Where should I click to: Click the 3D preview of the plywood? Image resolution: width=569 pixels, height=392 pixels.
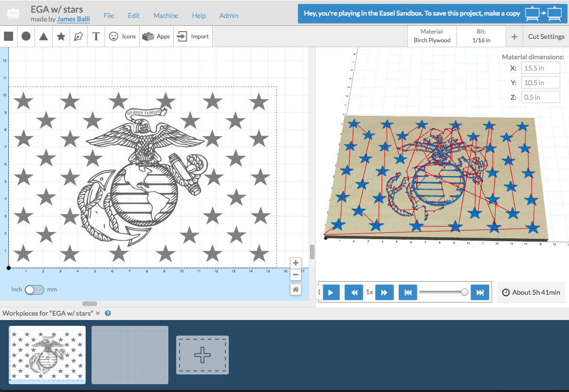click(436, 178)
